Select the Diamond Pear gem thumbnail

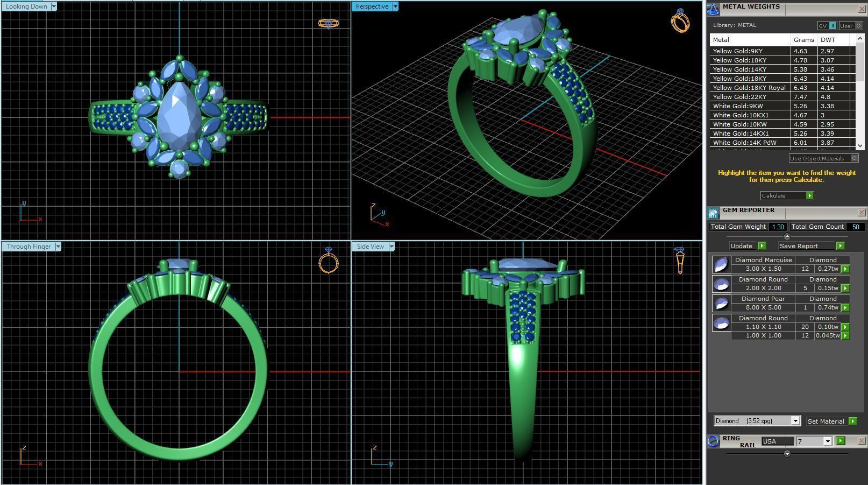[721, 303]
